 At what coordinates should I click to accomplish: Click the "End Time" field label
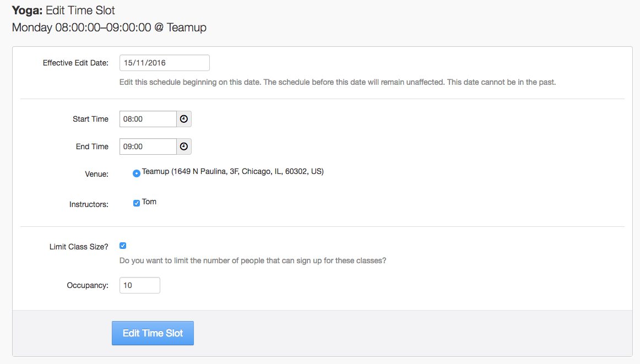click(x=92, y=146)
